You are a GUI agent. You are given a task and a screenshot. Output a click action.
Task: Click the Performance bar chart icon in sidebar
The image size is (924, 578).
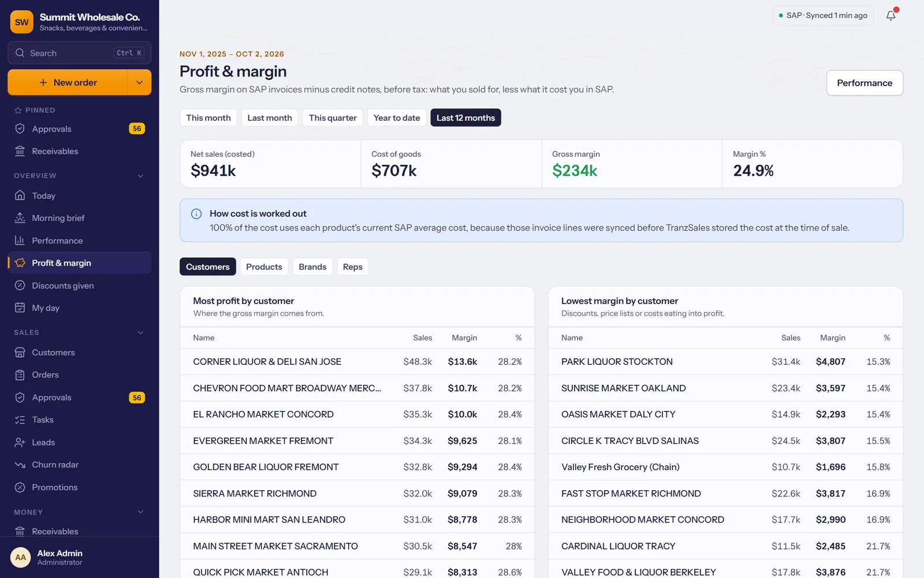20,240
